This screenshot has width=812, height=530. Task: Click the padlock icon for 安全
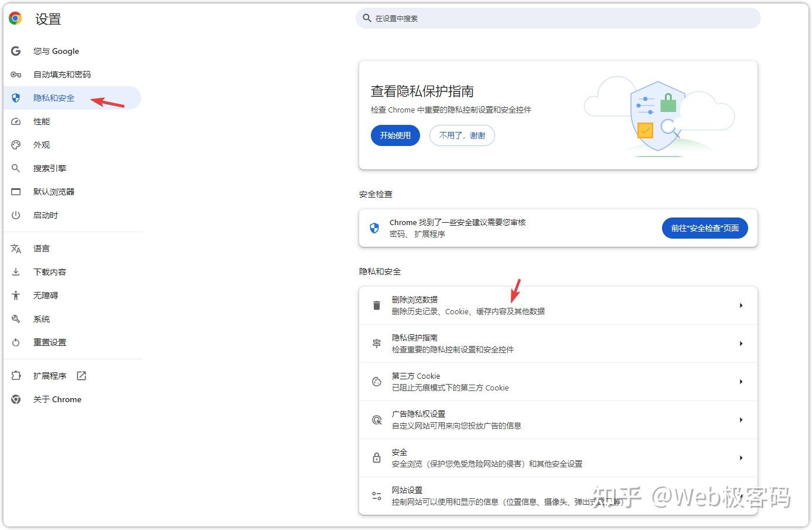point(377,458)
